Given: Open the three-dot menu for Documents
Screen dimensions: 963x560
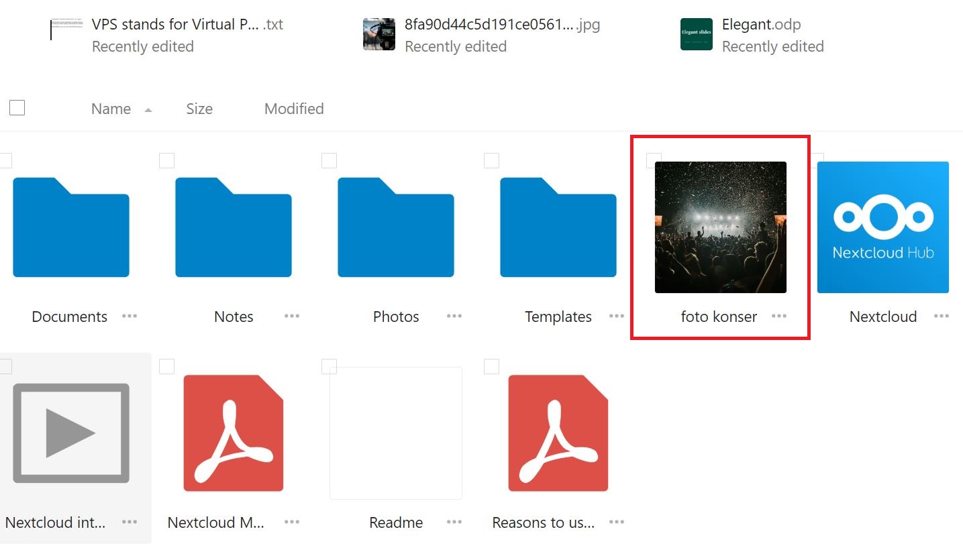Looking at the screenshot, I should 130,316.
